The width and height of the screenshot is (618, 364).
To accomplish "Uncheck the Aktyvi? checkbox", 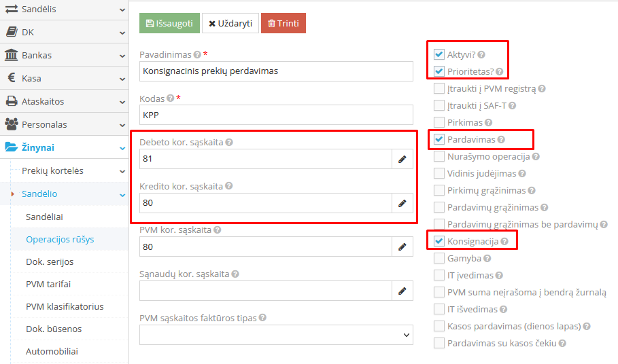I will [439, 54].
